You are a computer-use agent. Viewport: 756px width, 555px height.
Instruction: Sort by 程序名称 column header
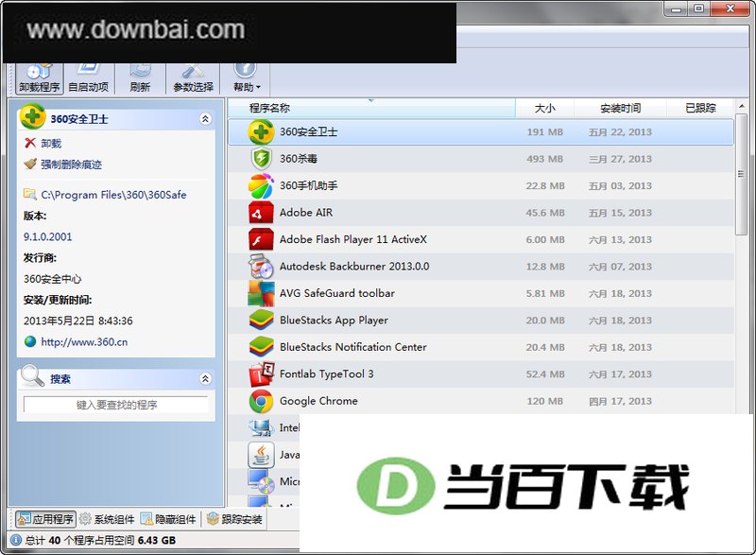tap(371, 108)
